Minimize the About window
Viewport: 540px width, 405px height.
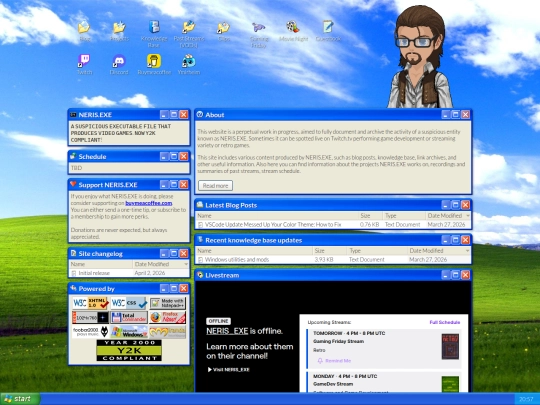[445, 115]
